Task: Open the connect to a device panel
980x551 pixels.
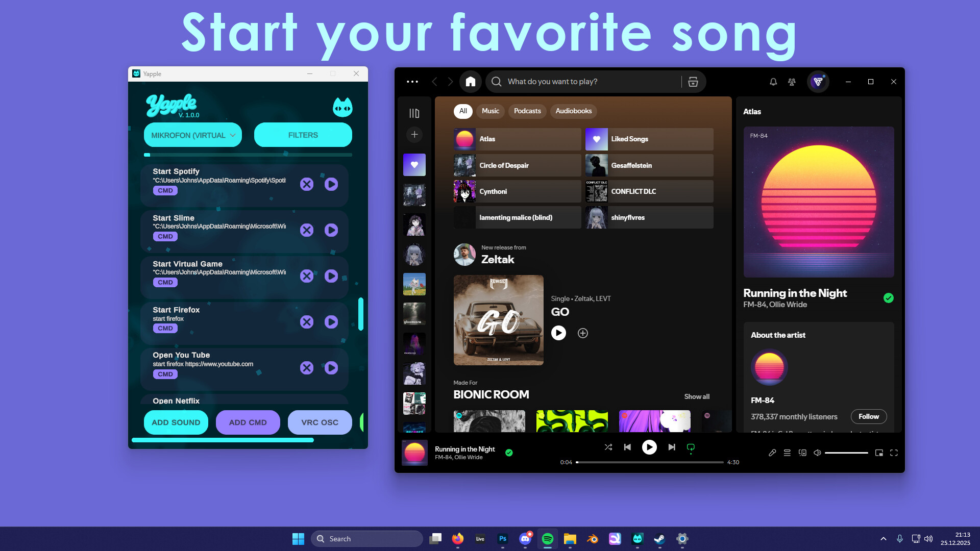Action: tap(802, 453)
